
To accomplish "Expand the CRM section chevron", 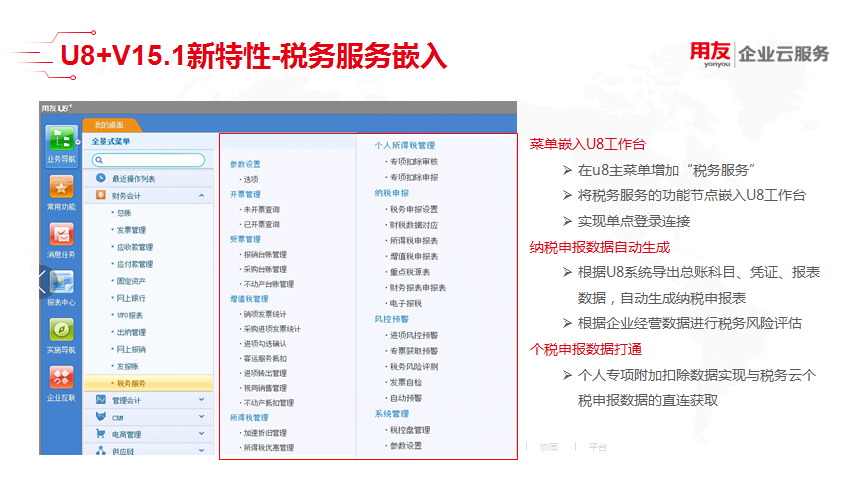I will [201, 416].
